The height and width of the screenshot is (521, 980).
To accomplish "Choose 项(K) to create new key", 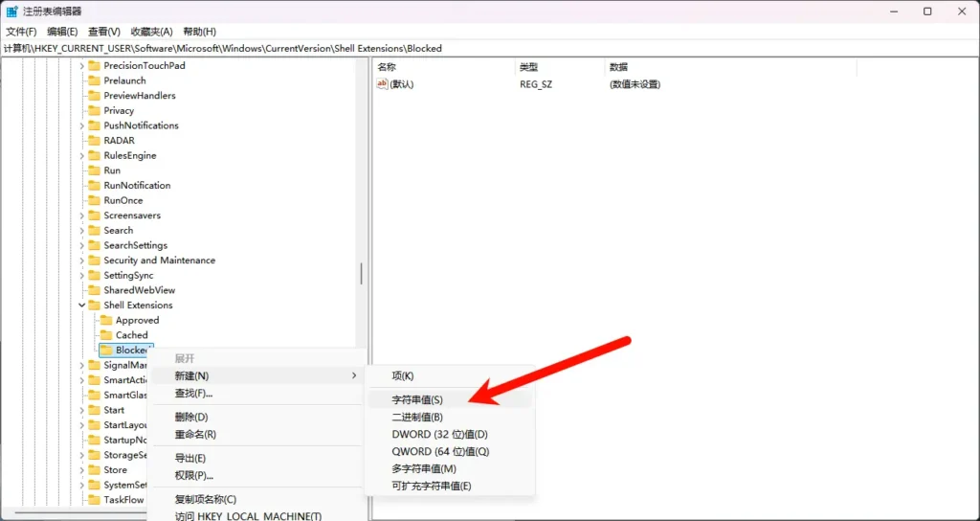I will [x=450, y=376].
